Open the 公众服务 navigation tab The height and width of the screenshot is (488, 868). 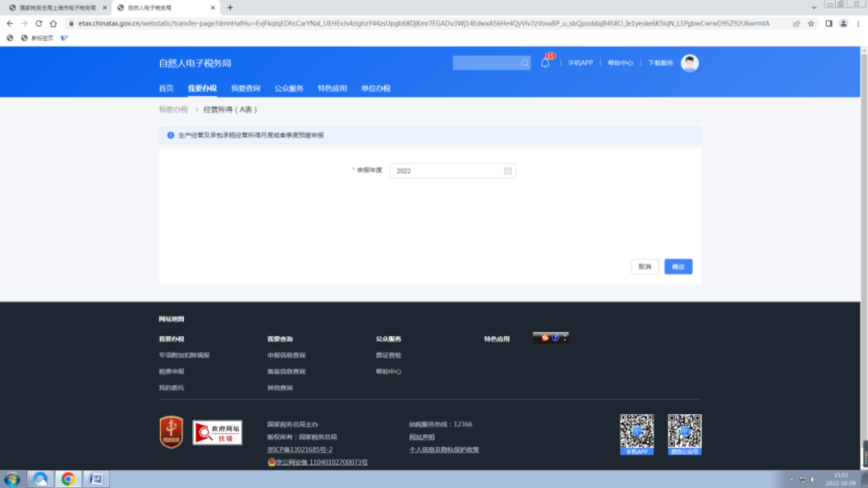click(289, 88)
